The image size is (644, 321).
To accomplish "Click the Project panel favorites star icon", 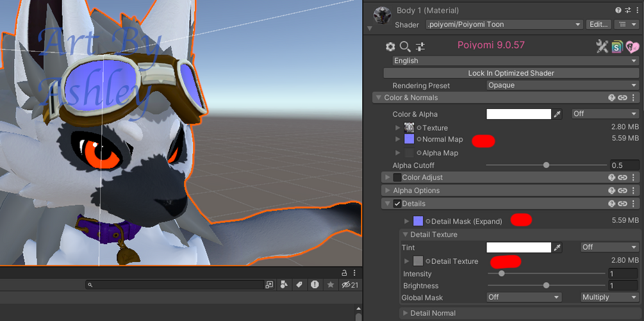I will pos(330,284).
